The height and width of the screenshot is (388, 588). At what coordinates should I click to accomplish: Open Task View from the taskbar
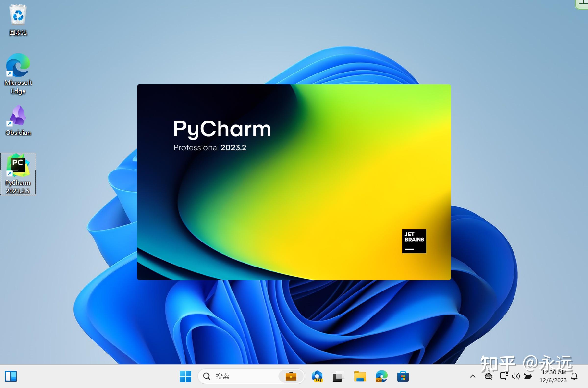click(x=338, y=376)
